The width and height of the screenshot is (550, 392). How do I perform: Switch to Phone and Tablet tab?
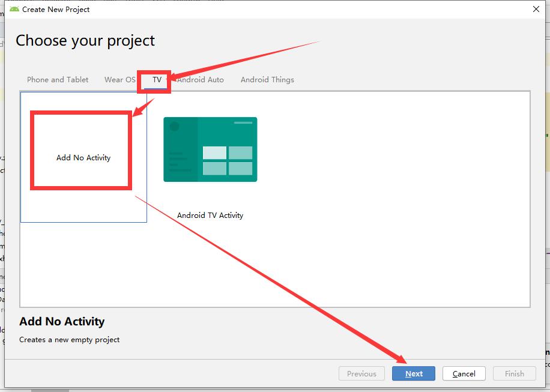(x=58, y=80)
